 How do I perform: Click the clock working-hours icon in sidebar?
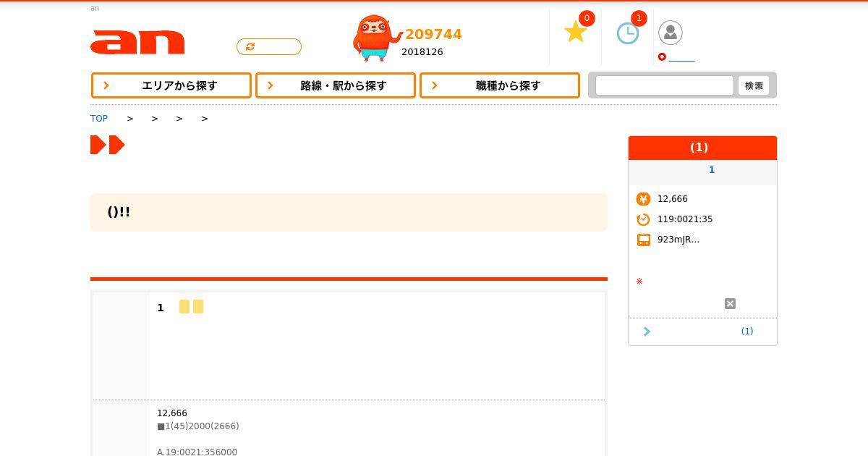click(643, 219)
